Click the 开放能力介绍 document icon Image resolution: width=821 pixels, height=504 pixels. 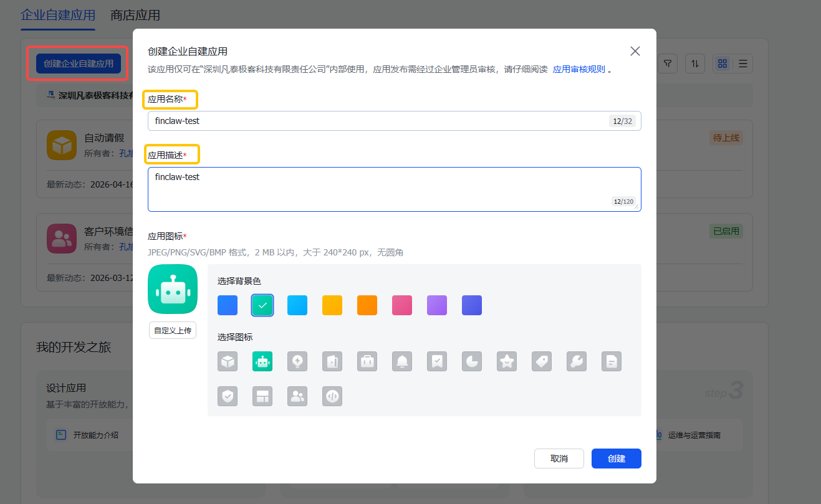(61, 435)
